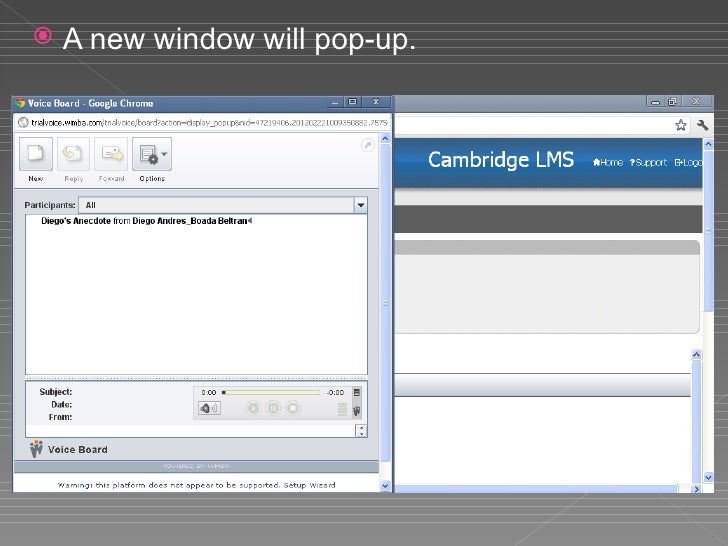Click the pause button in the audio player
The width and height of the screenshot is (728, 546).
point(273,408)
